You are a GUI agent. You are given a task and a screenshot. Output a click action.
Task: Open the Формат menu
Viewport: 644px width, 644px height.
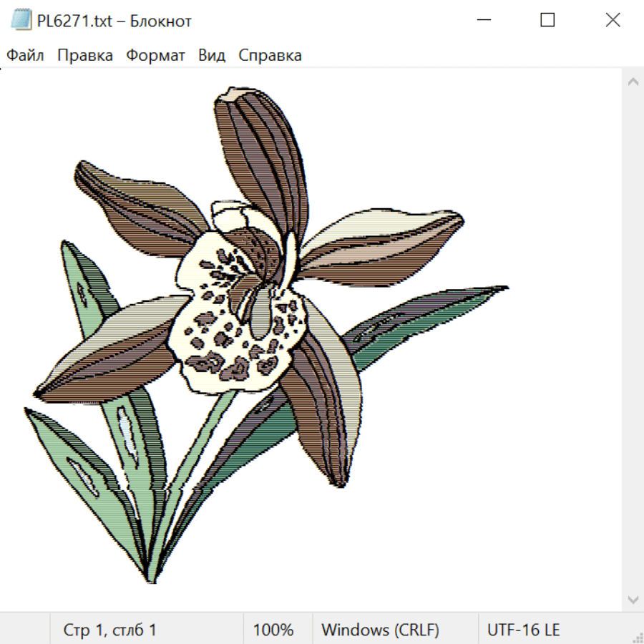155,56
